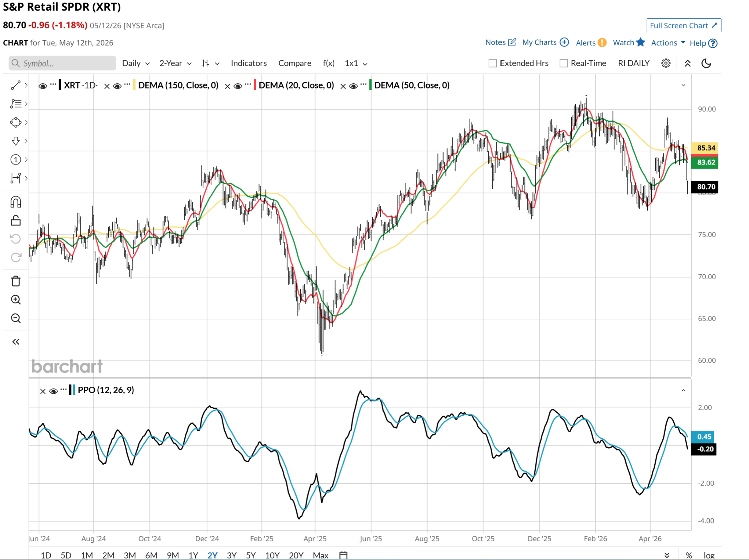This screenshot has width=749, height=560.
Task: Select the 6M time range tab
Action: pyautogui.click(x=151, y=555)
